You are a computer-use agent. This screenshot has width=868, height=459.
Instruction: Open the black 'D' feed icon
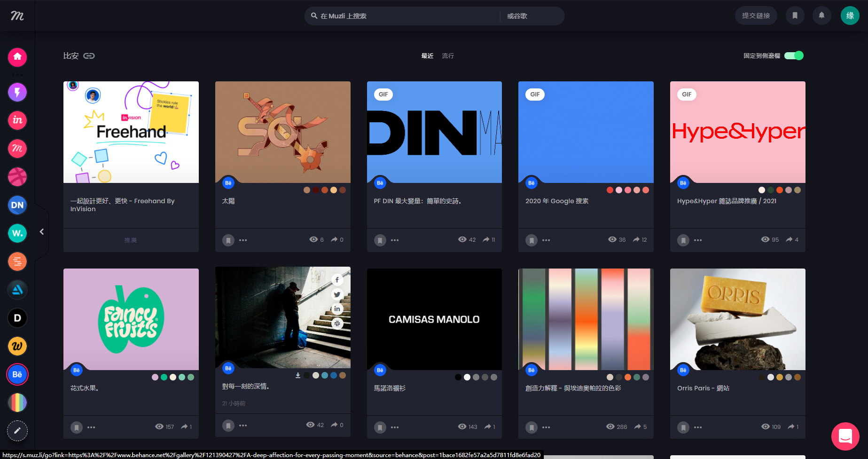point(17,318)
